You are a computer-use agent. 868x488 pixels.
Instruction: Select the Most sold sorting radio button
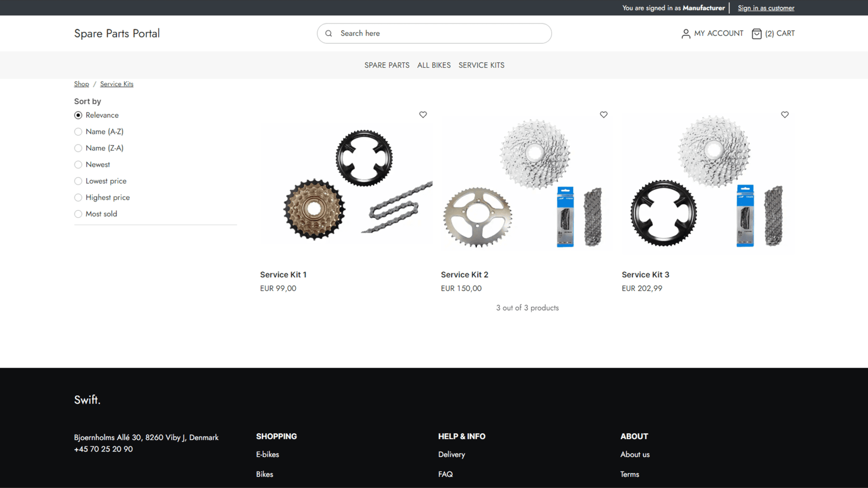(x=77, y=214)
